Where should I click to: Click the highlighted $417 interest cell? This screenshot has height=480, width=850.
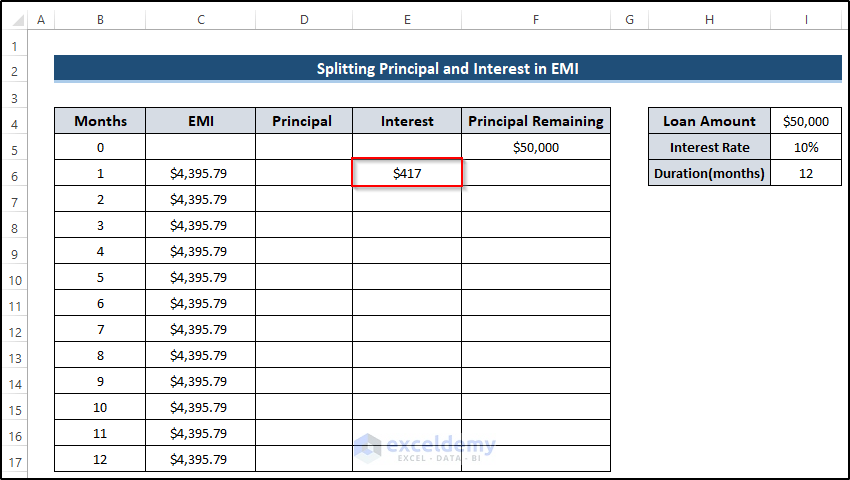click(x=407, y=173)
